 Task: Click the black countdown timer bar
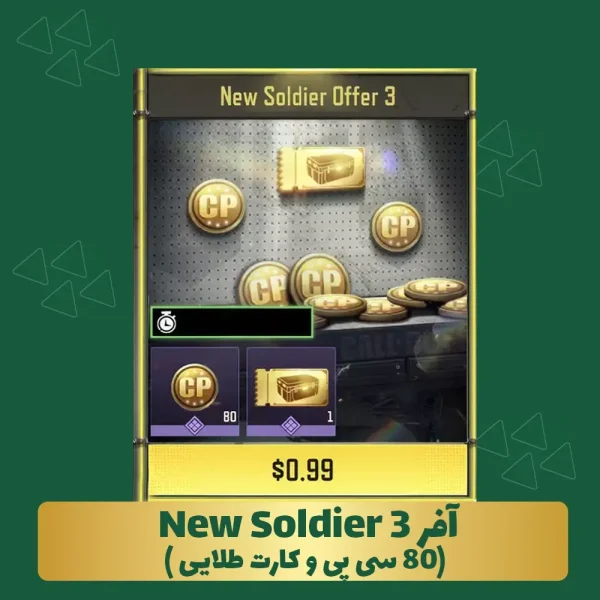232,322
